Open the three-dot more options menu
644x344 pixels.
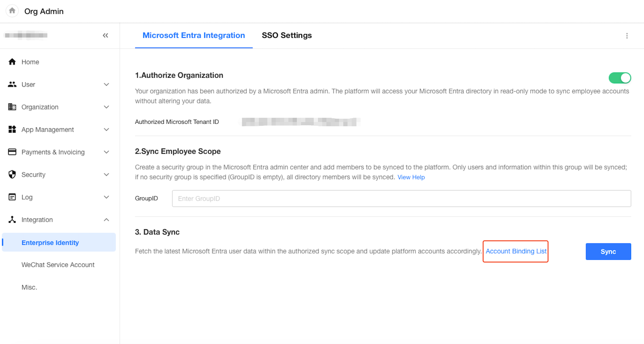627,36
